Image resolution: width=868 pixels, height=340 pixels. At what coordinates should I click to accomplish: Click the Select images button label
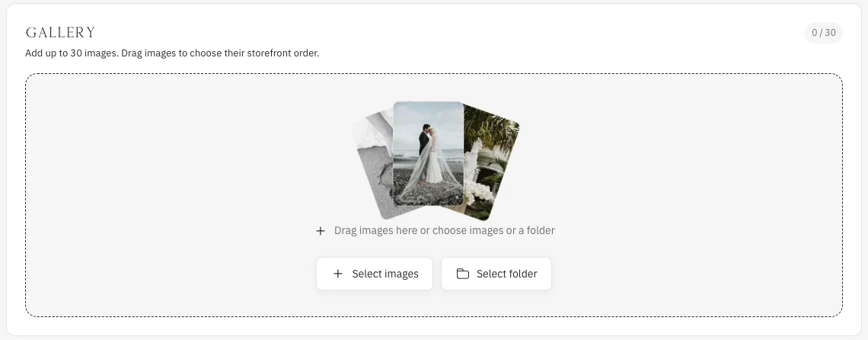tap(385, 274)
